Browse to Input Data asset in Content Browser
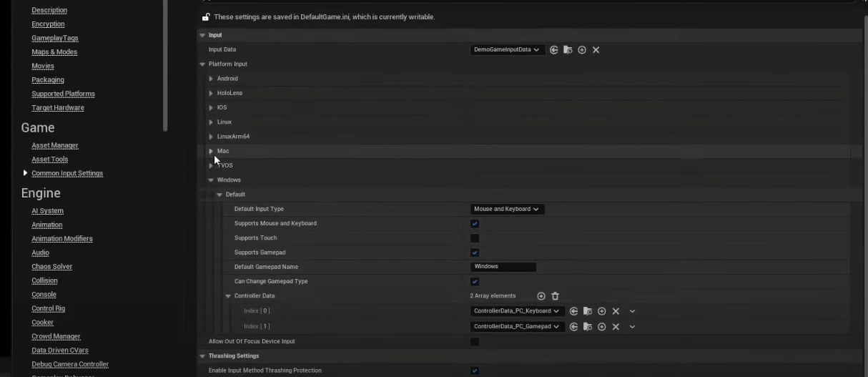The width and height of the screenshot is (868, 377). click(568, 50)
